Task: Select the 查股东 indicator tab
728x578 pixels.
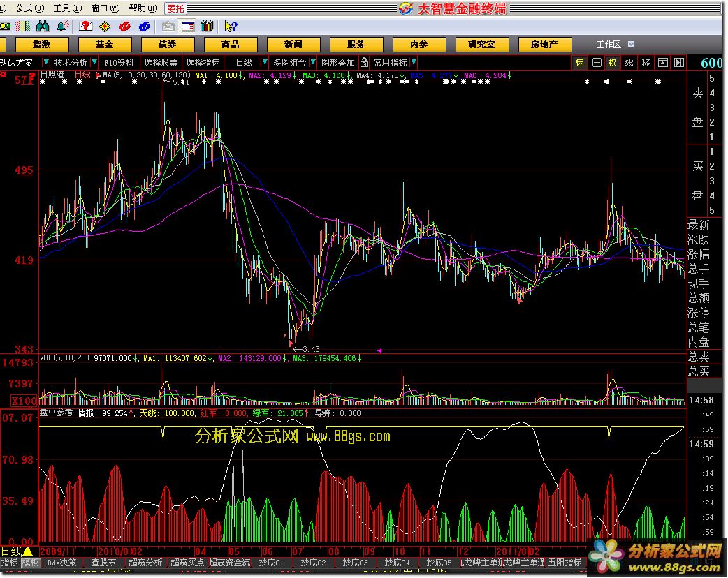Action: pos(103,563)
